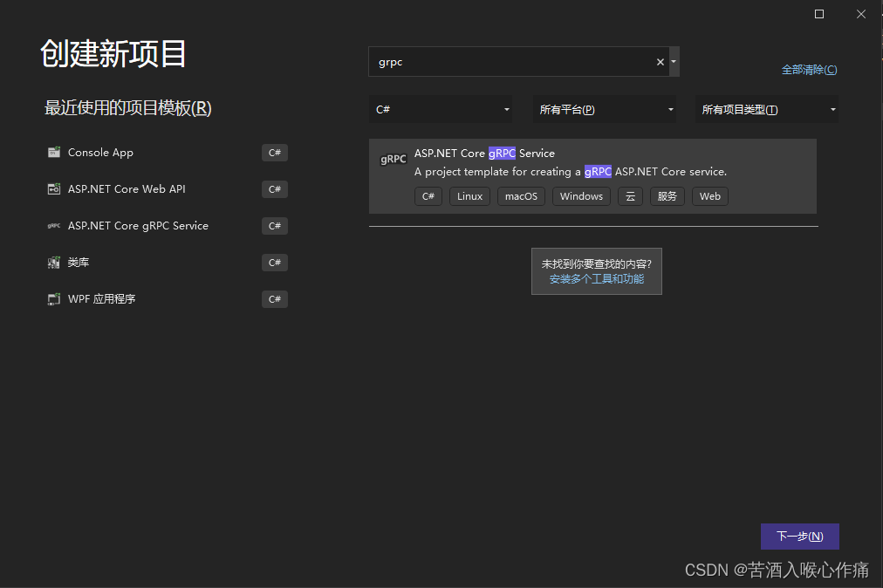883x588 pixels.
Task: Open the 所有平台 platform filter dropdown
Action: pos(605,109)
